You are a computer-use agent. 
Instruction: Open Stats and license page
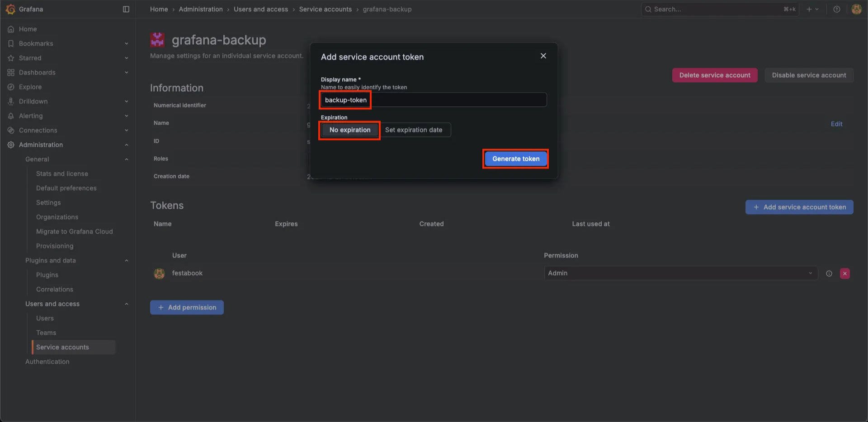[62, 173]
